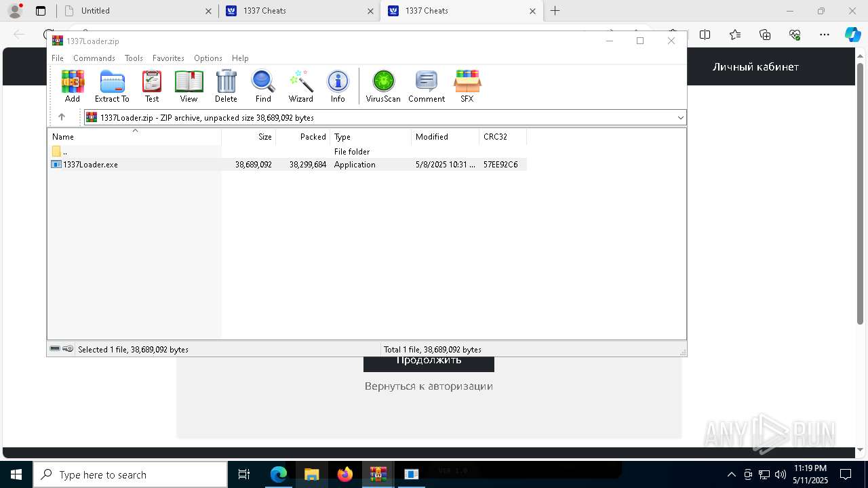The height and width of the screenshot is (488, 868).
Task: Open the Options menu
Action: (x=208, y=58)
